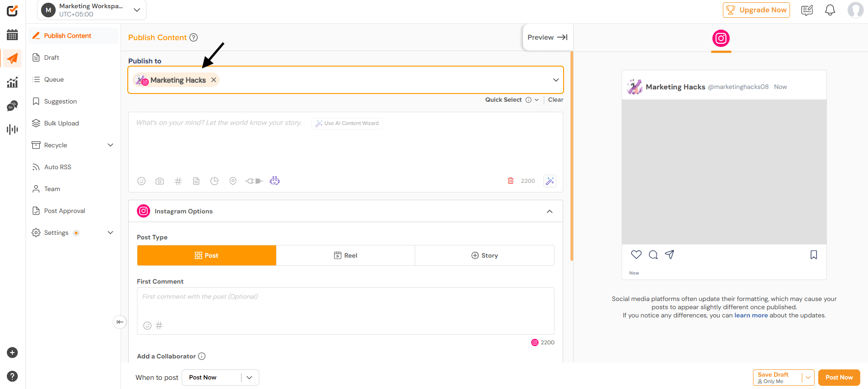Choose the Post type option
Screen dimensions: 868x389
[x=207, y=255]
